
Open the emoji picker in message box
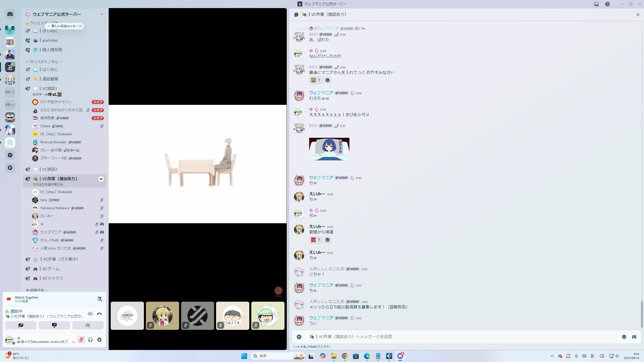(624, 337)
